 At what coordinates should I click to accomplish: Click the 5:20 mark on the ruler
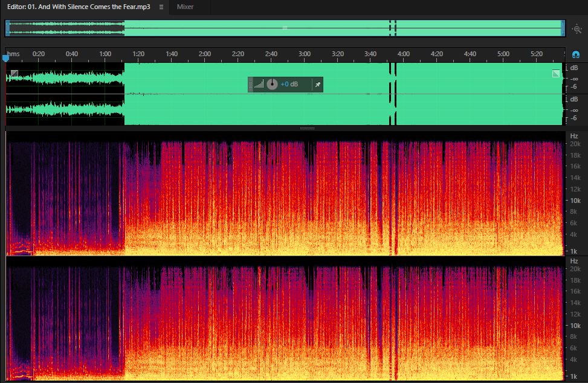pos(537,54)
